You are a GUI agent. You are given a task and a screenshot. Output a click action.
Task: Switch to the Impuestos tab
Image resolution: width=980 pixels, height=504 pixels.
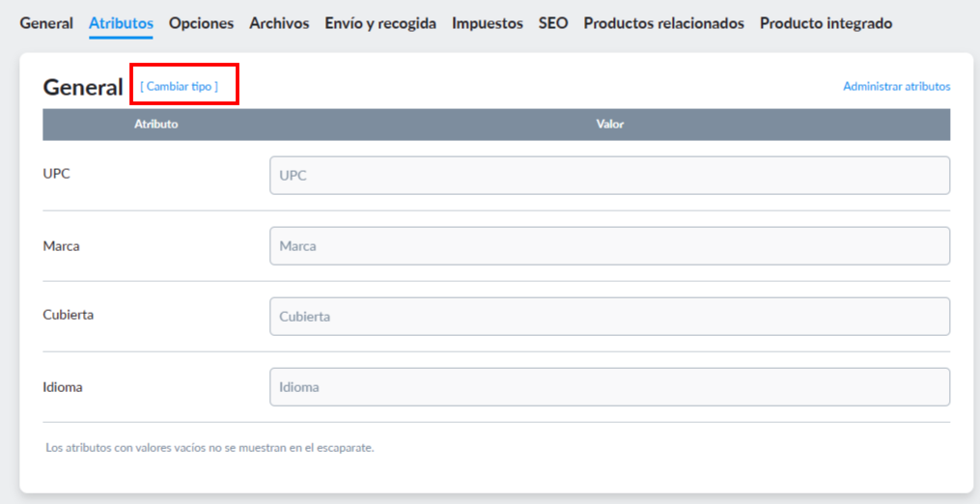tap(488, 24)
